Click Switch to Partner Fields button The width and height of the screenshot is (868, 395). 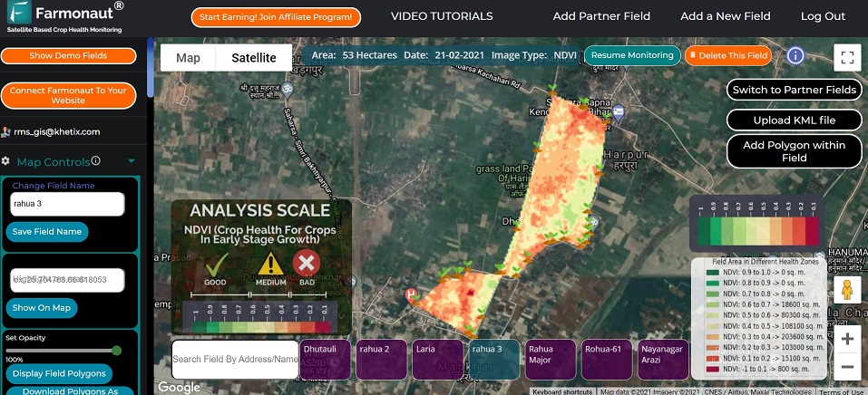point(795,90)
